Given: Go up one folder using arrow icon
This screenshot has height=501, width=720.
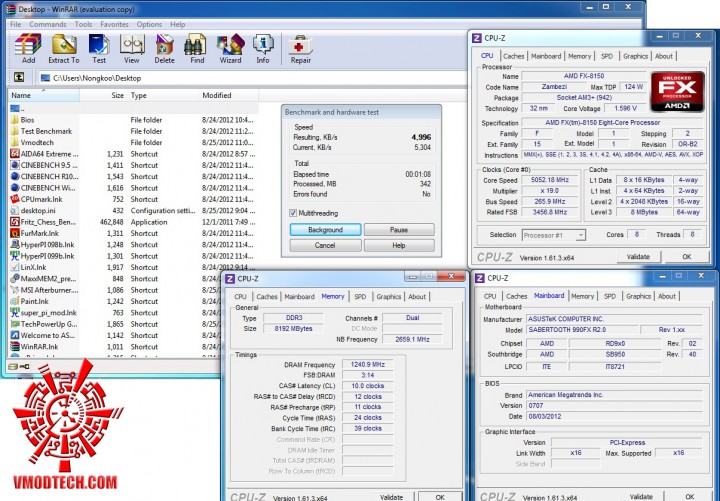Looking at the screenshot, I should pos(19,77).
